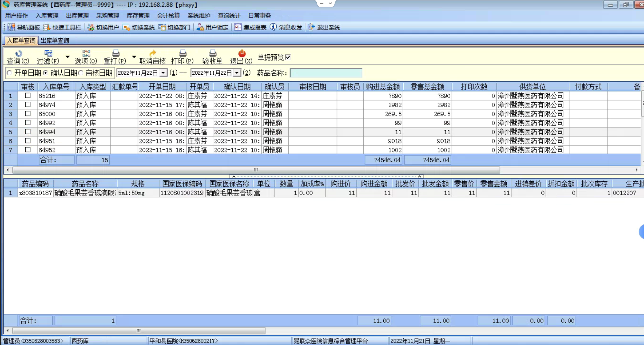Click the 切换部门 switch department icon
The height and width of the screenshot is (345, 644).
pos(162,27)
